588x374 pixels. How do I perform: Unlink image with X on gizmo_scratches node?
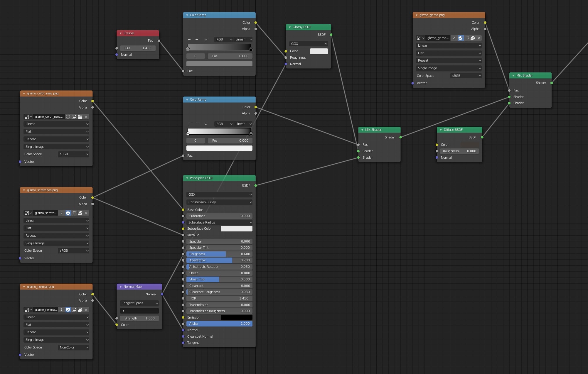click(x=86, y=213)
